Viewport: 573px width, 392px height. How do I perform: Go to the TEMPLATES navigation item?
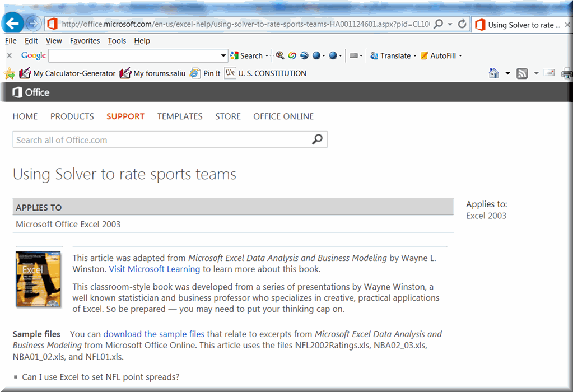[180, 116]
